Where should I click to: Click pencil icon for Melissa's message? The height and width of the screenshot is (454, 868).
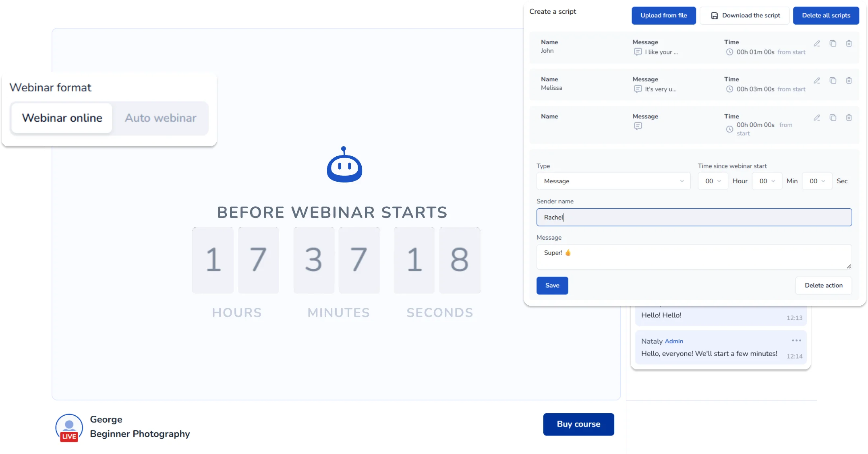[816, 81]
